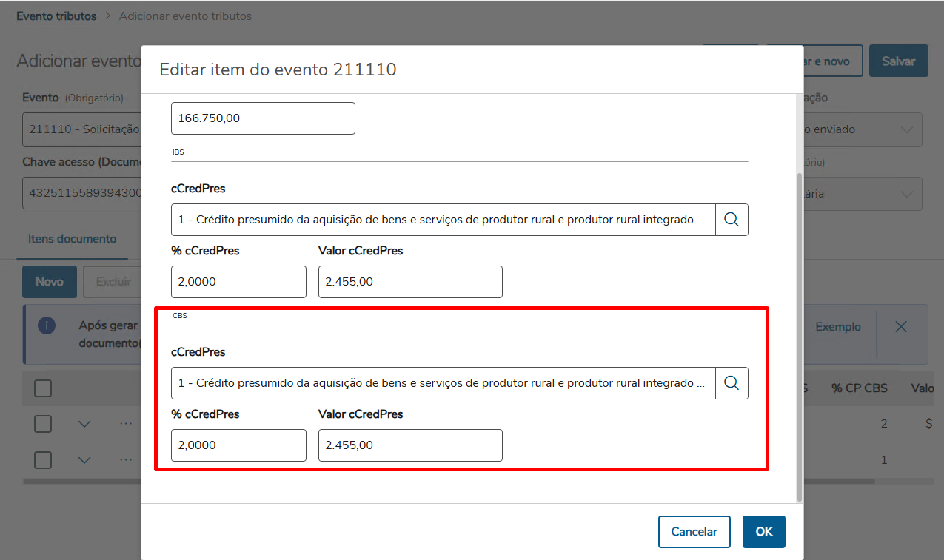944x560 pixels.
Task: Click the Cancelar button
Action: [x=694, y=532]
